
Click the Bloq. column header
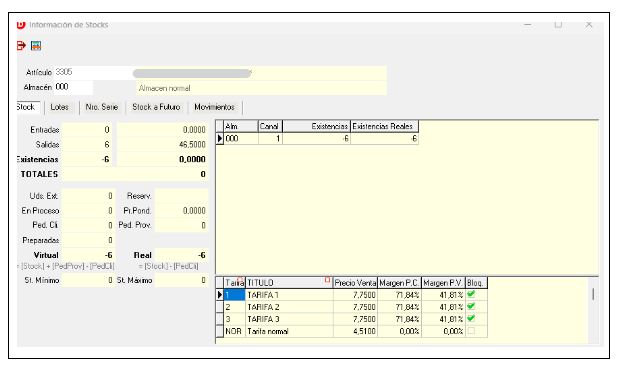click(476, 283)
